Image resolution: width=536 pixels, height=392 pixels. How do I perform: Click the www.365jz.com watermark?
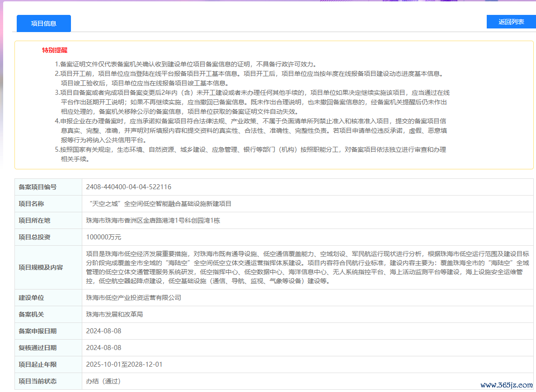[506, 385]
